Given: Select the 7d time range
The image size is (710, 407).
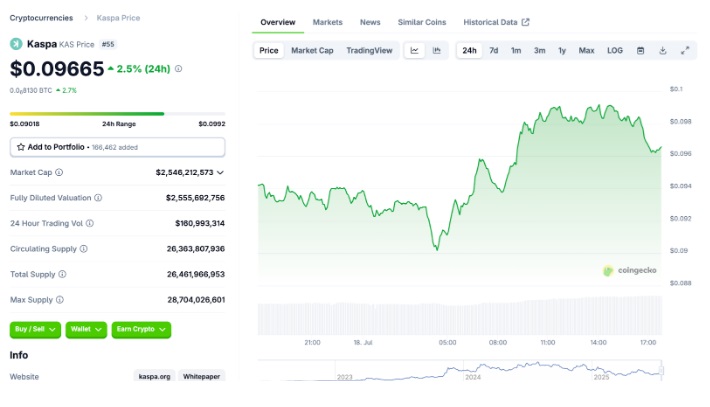Looking at the screenshot, I should pyautogui.click(x=493, y=50).
